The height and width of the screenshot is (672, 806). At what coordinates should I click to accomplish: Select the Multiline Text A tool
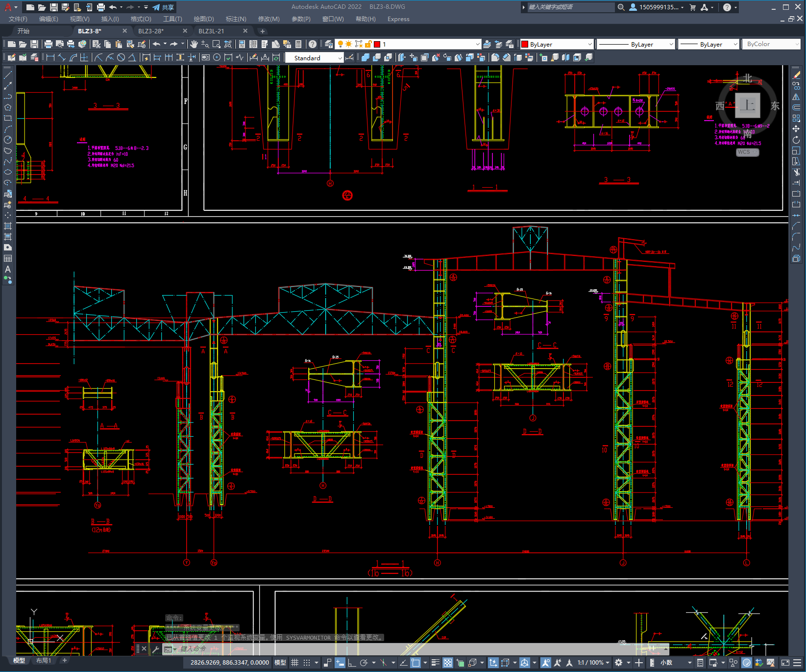[8, 269]
